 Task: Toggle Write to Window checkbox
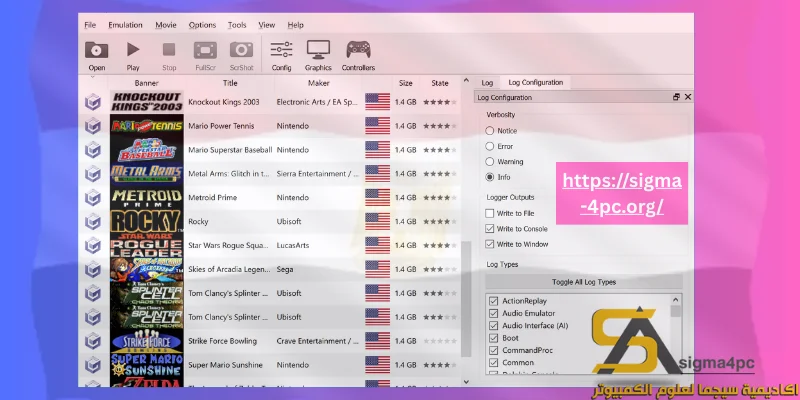click(489, 244)
